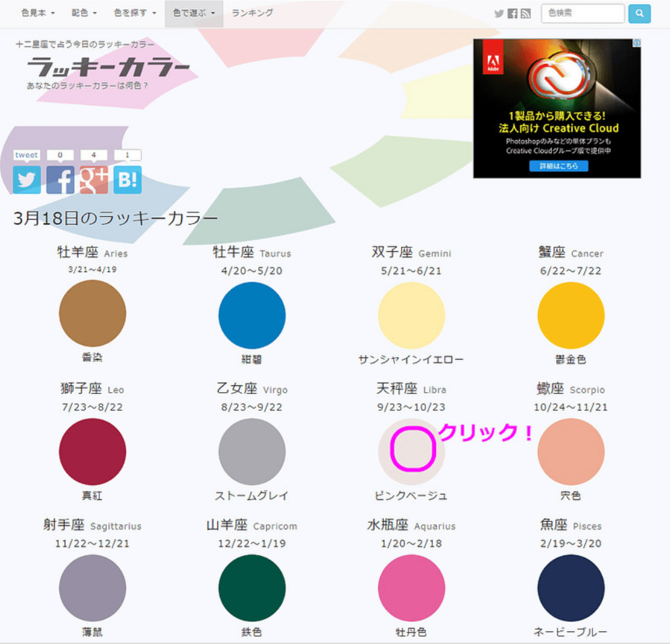This screenshot has height=644, width=670.
Task: Click the 双子座 Gemini heading
Action: point(411,253)
